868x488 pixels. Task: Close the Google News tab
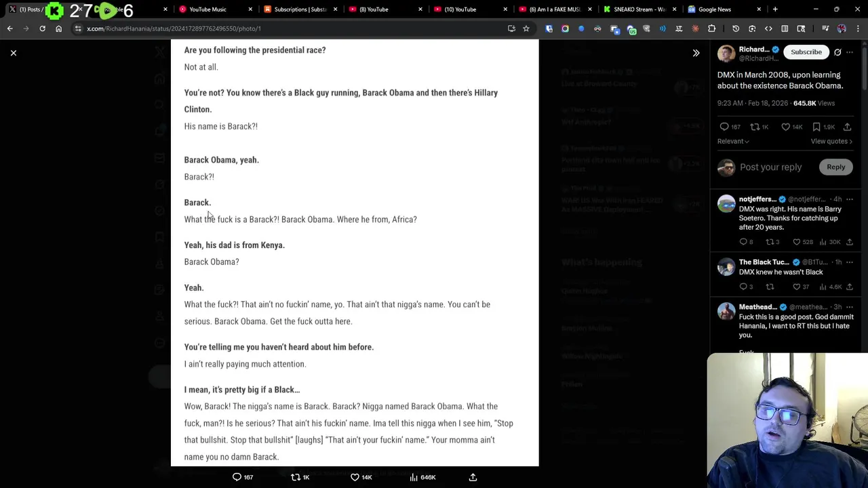pos(759,9)
